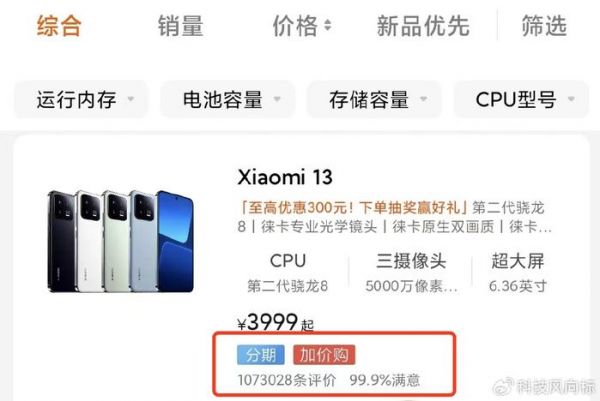
Task: Toggle the price sort arrows icon
Action: pyautogui.click(x=328, y=26)
